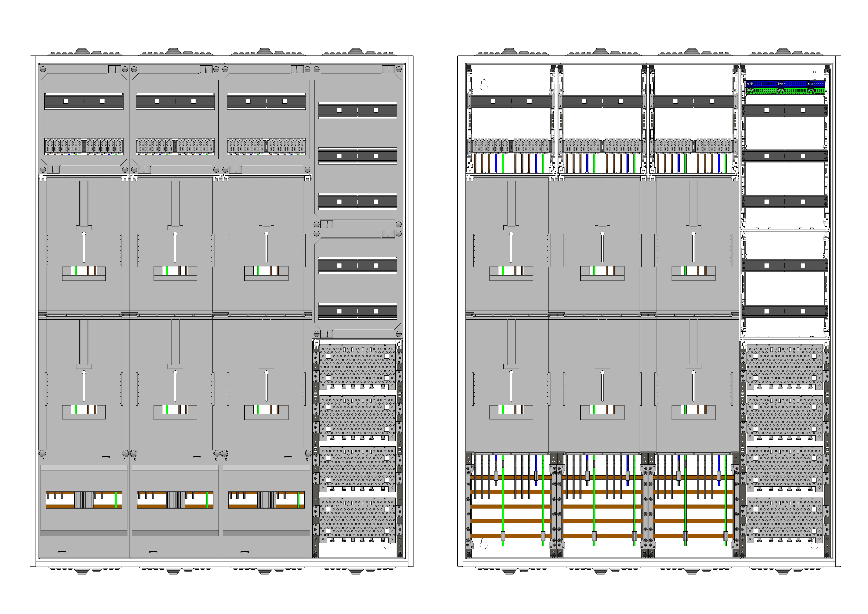The image size is (868, 614).
Task: Select top-left keyhole mounting slot of open cabinet
Action: (x=484, y=85)
